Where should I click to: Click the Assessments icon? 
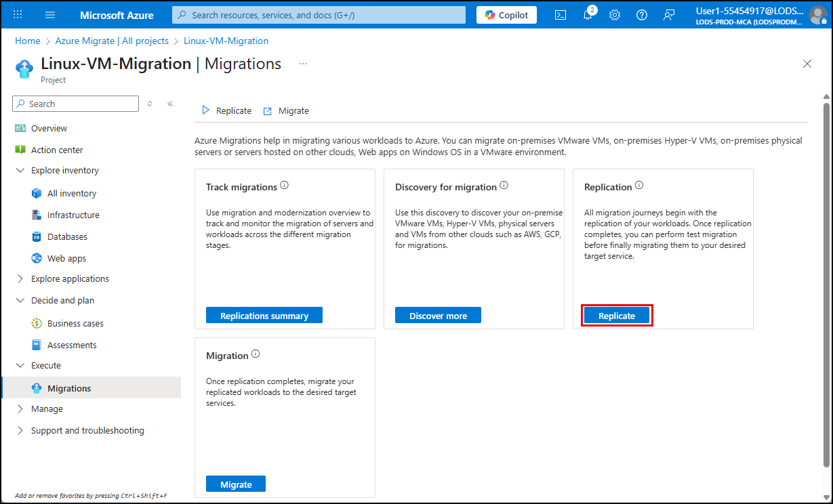click(37, 345)
